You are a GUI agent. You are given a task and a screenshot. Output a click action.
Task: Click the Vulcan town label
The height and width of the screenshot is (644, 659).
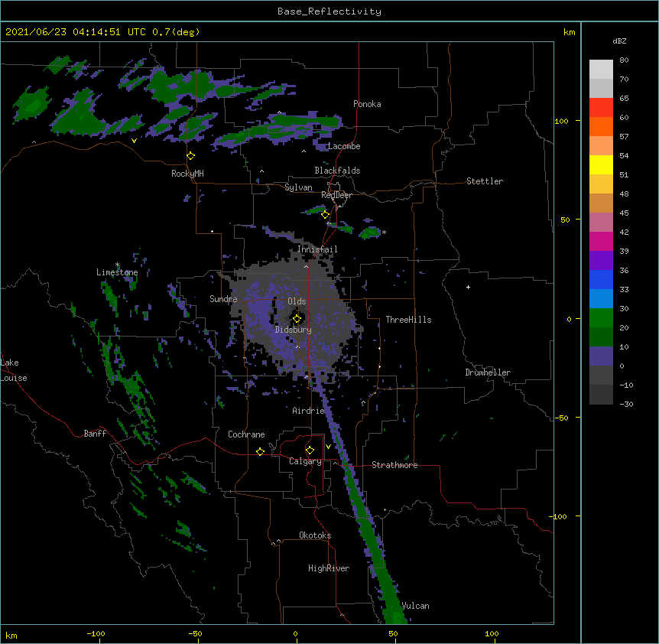[416, 606]
